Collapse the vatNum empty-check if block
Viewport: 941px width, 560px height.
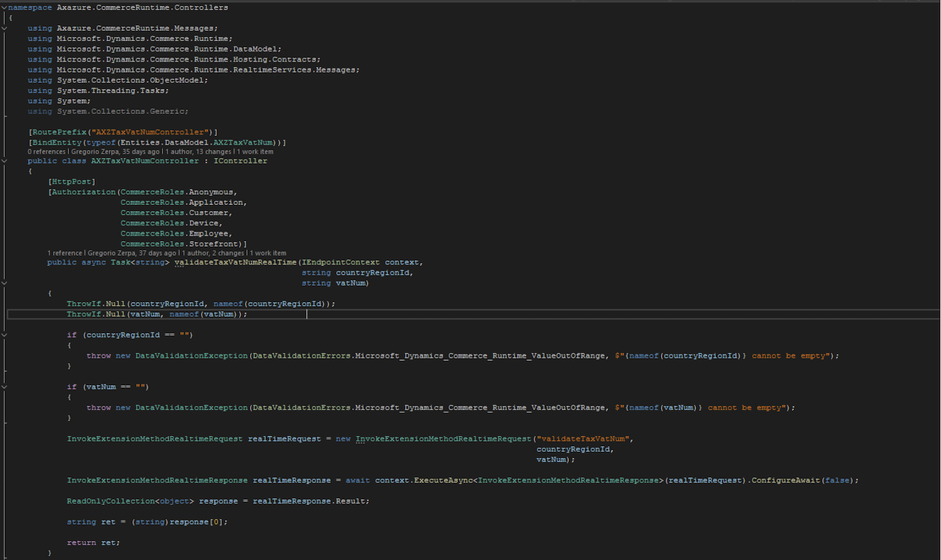[x=4, y=387]
